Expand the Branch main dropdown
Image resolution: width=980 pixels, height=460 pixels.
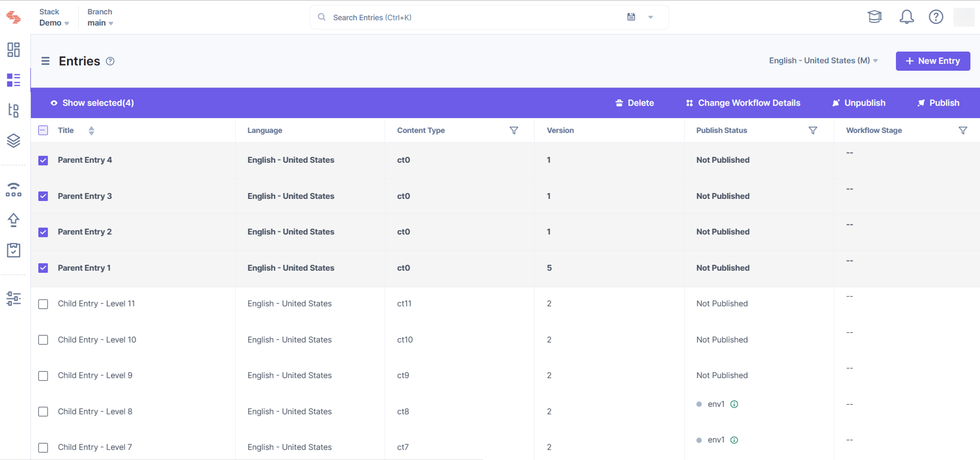(100, 18)
